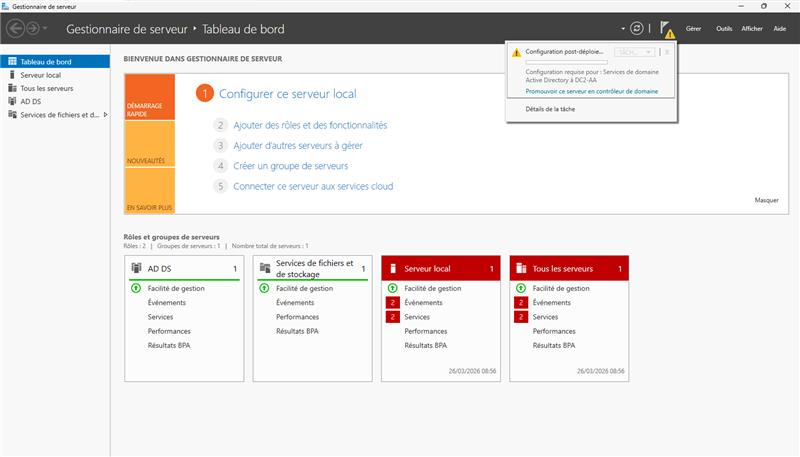The width and height of the screenshot is (800, 457).
Task: Open Performances in Services de fichiers tile
Action: click(x=297, y=317)
